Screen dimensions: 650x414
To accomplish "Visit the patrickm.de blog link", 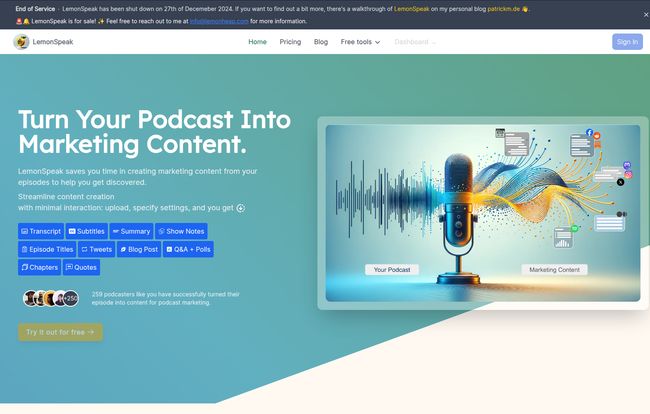I will tap(503, 9).
